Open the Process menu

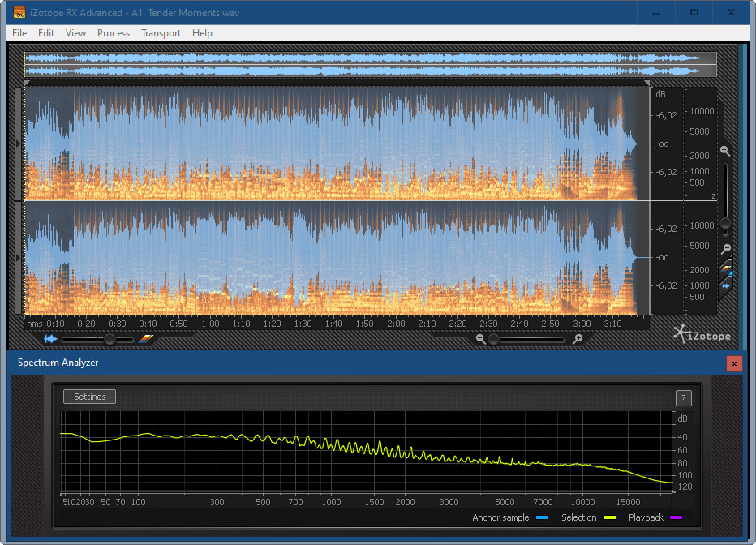(114, 33)
